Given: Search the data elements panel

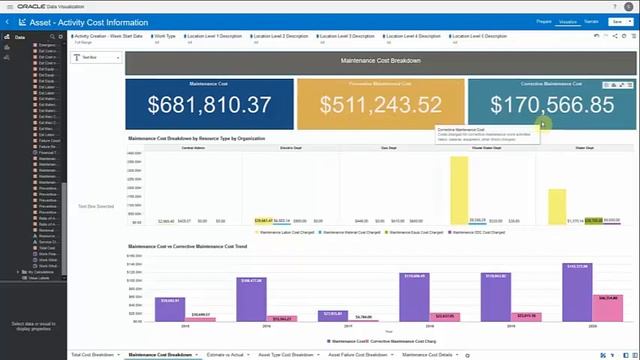Looking at the screenshot, I should 52,37.
